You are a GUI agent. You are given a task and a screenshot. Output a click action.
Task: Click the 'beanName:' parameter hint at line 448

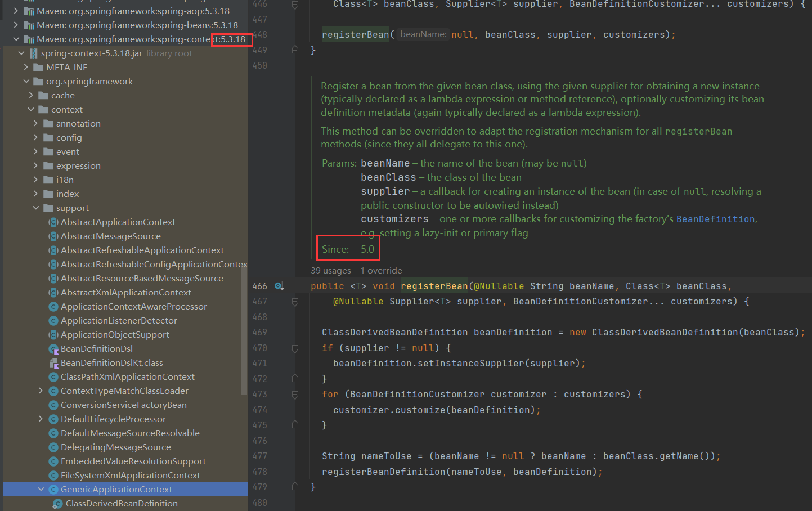(423, 34)
